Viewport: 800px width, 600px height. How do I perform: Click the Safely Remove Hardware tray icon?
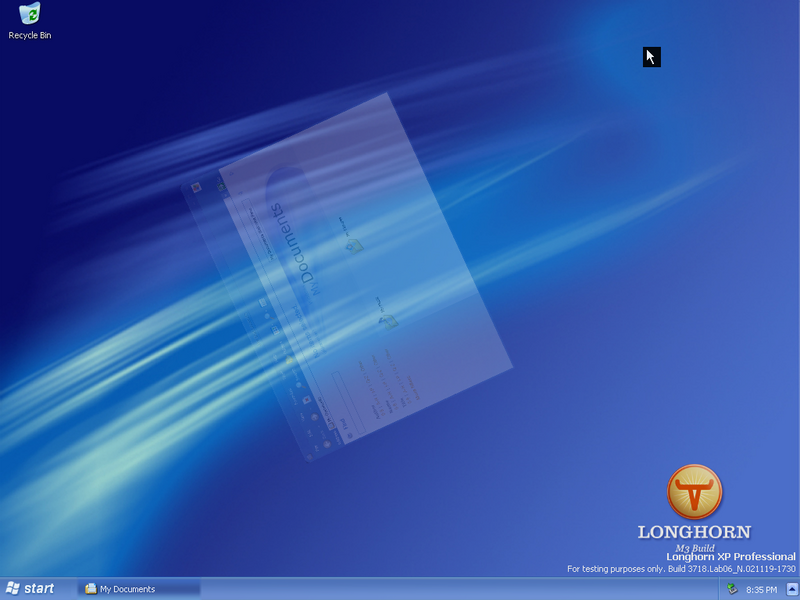[732, 589]
